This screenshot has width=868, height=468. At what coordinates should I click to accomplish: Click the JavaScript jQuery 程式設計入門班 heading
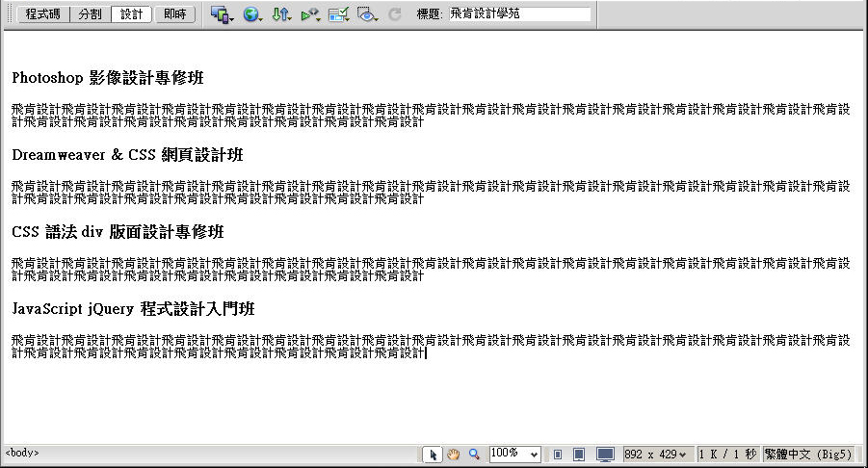133,309
